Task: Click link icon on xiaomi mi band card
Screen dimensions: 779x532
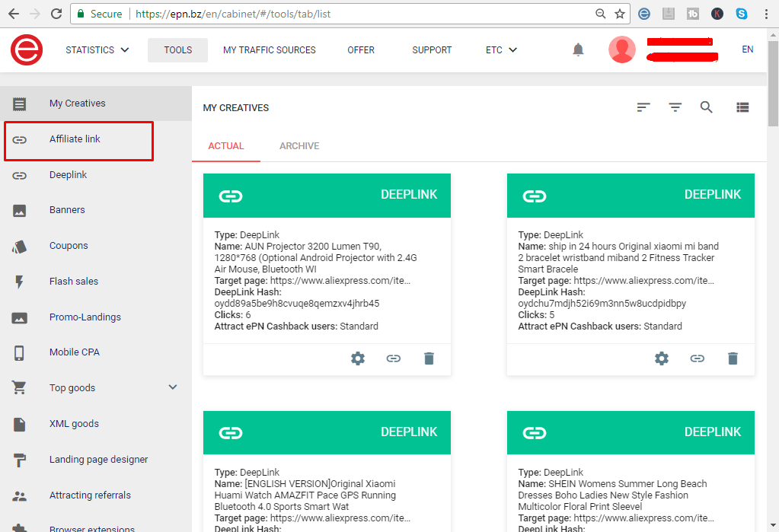Action: pos(697,358)
